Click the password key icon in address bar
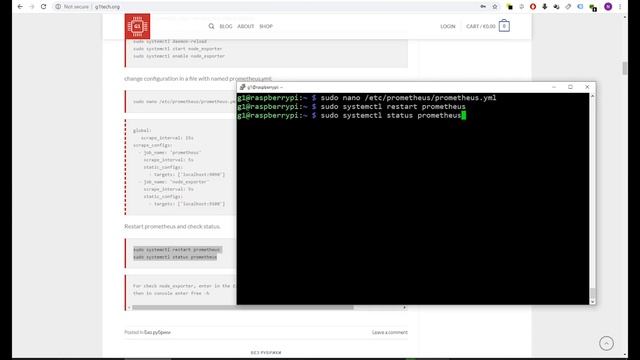Screen dimensions: 640x360 point(483,7)
